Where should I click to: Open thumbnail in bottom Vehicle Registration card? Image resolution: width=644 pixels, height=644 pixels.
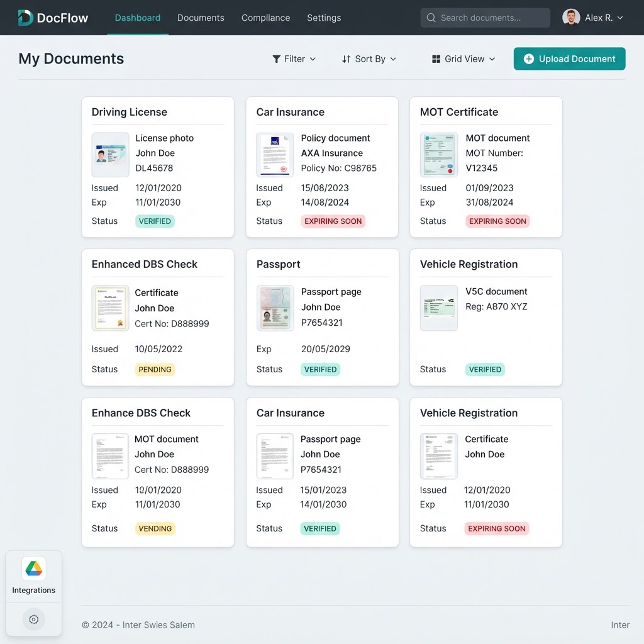point(438,457)
